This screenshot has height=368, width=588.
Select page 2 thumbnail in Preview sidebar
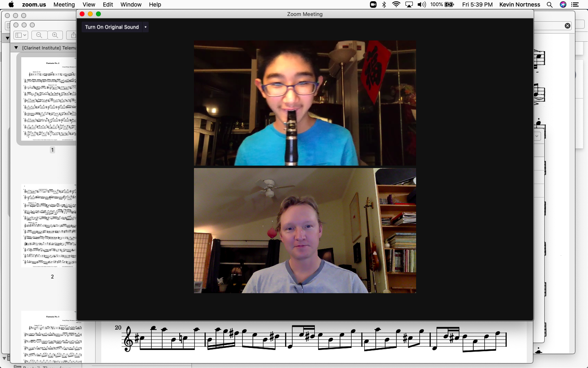pyautogui.click(x=49, y=226)
